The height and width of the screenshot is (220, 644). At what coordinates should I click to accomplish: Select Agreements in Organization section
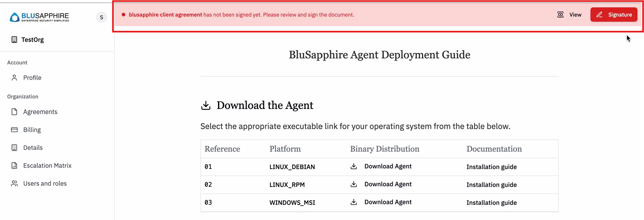[x=40, y=112]
